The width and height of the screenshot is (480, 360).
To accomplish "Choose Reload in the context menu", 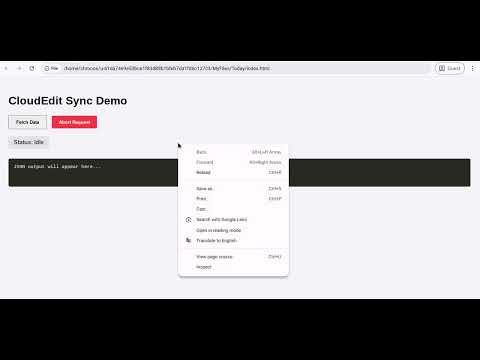I will click(233, 172).
